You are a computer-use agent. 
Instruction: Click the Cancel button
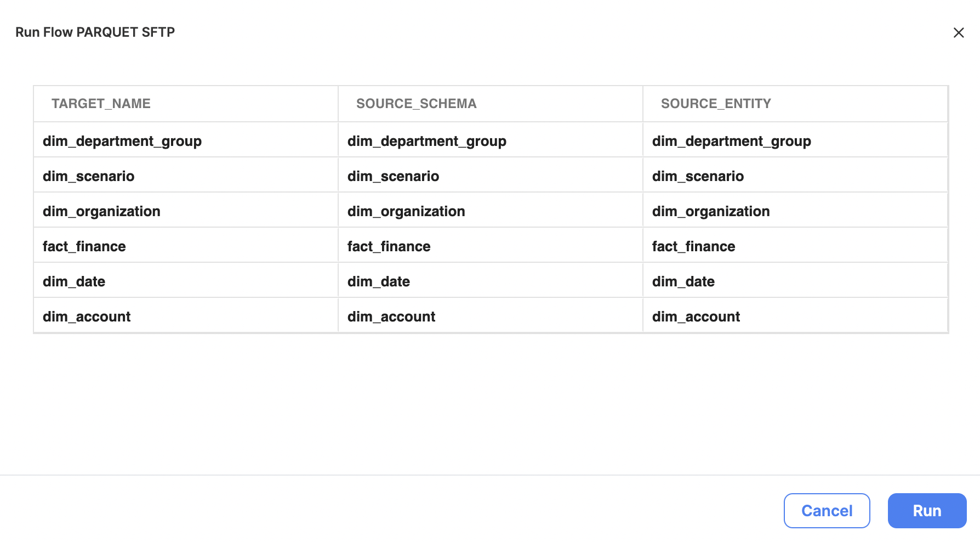[827, 511]
